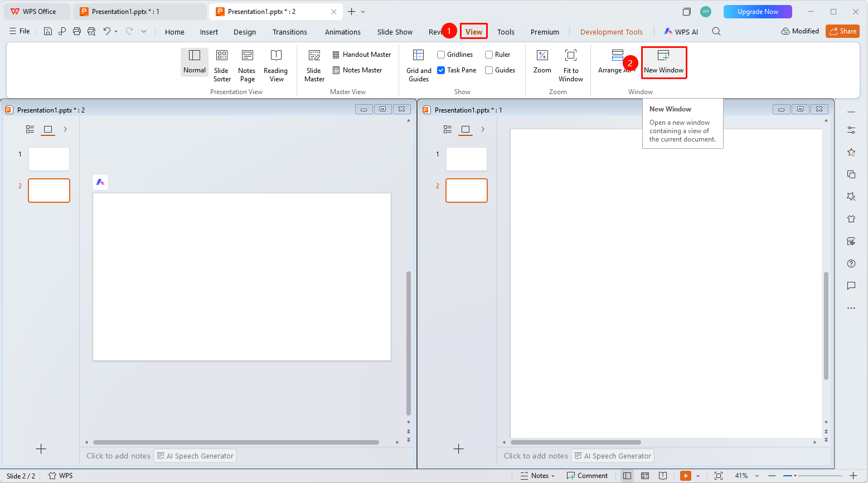The image size is (868, 483).
Task: Switch to Presentation1.pptx : 1 document tab
Action: [x=139, y=12]
